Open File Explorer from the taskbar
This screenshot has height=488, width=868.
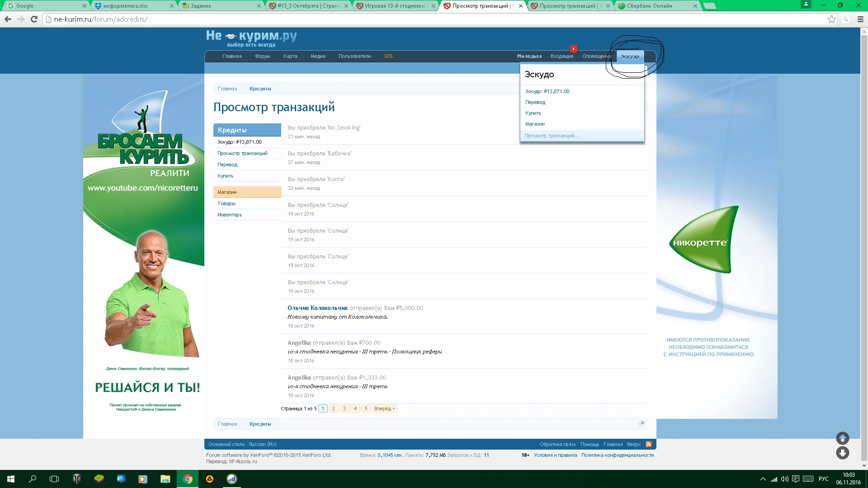coord(165,479)
